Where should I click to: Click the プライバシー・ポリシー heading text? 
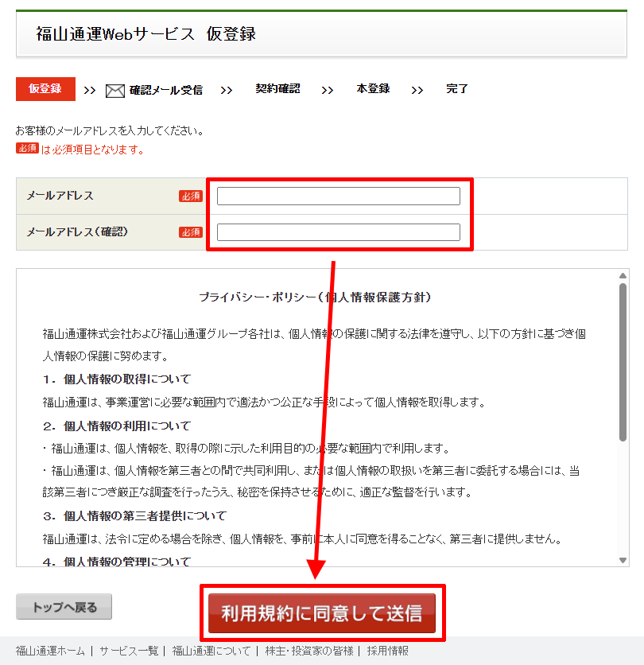315,297
